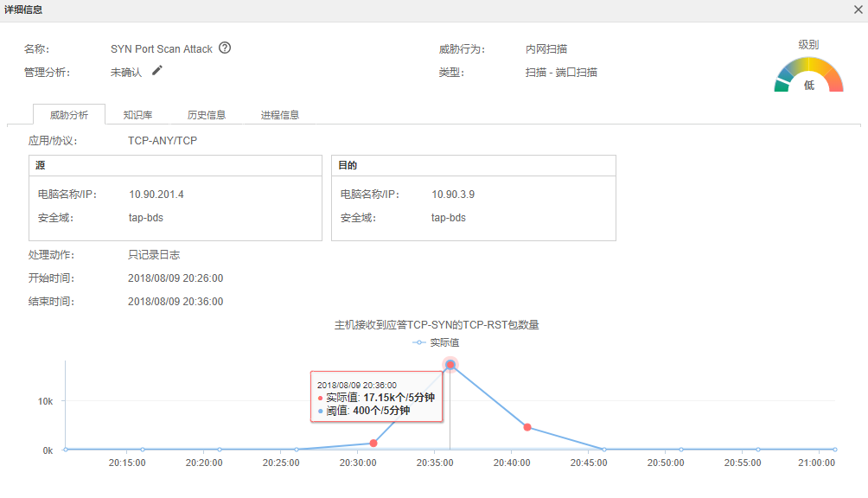Click the chart data point near 20:21:00
Viewport: 868px width, 498px height.
pyautogui.click(x=220, y=450)
